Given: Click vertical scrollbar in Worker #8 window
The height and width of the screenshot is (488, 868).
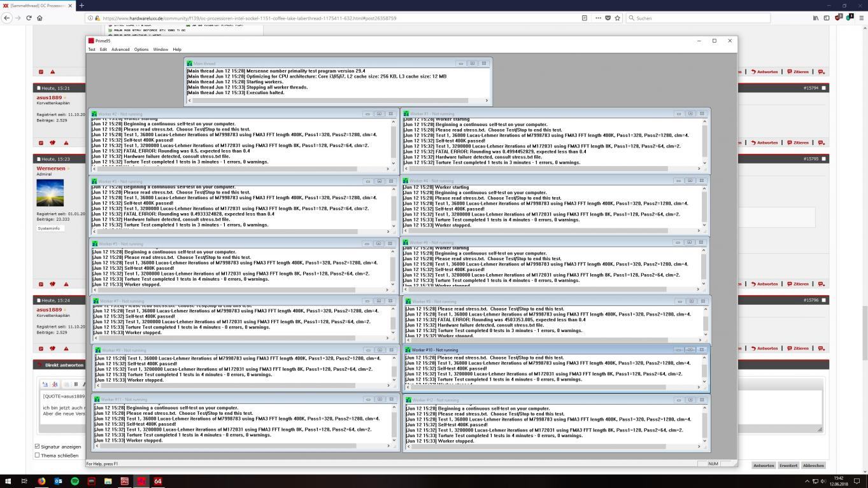Looking at the screenshot, I should (705, 323).
